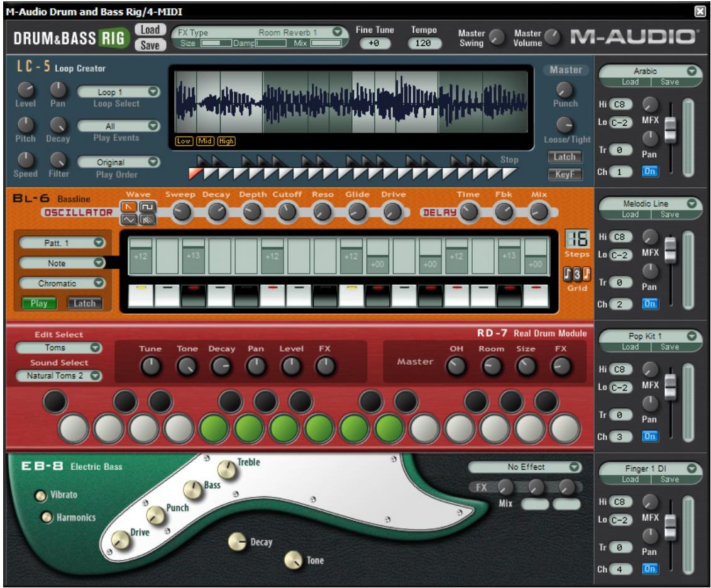Screen dimensions: 711x588
Task: Click the main Save button
Action: [x=150, y=45]
